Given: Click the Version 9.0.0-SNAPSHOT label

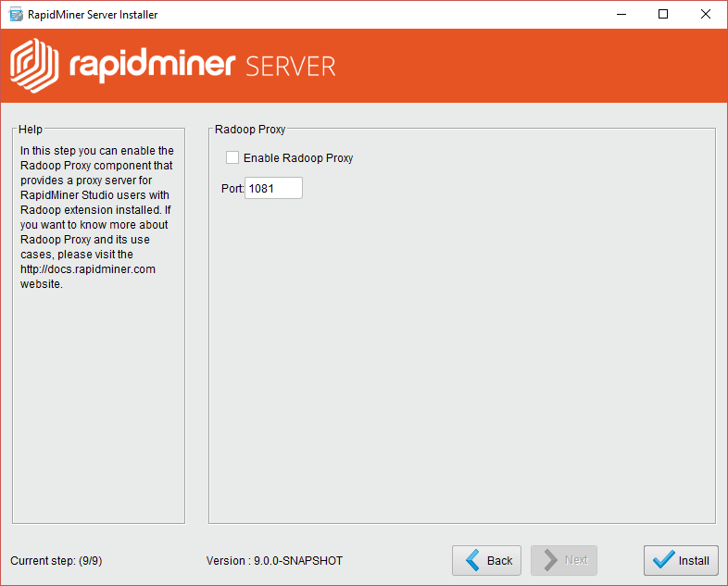Looking at the screenshot, I should coord(274,560).
